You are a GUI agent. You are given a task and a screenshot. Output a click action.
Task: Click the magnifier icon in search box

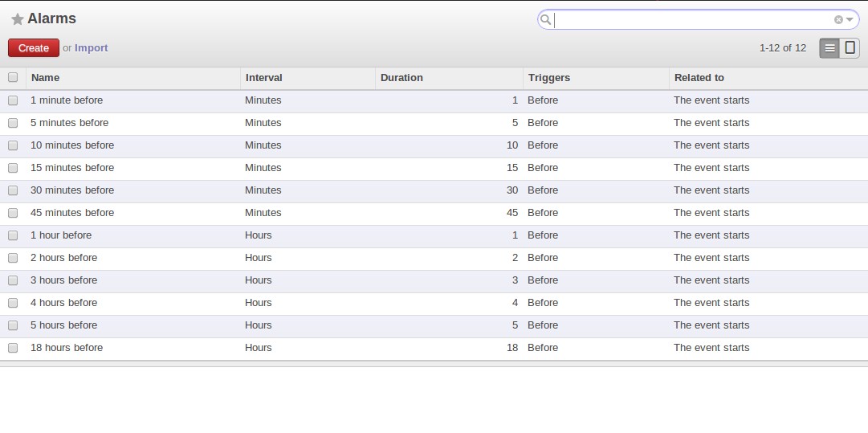tap(546, 20)
